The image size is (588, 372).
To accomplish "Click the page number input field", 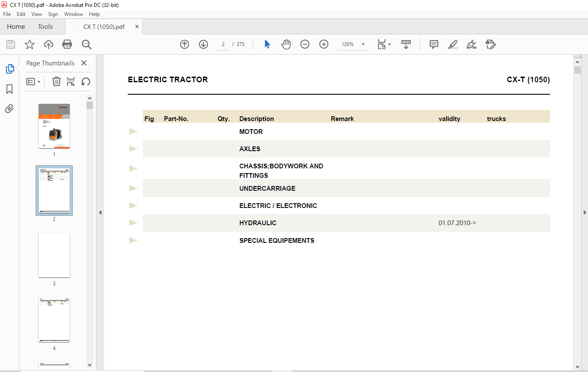I will pos(223,44).
